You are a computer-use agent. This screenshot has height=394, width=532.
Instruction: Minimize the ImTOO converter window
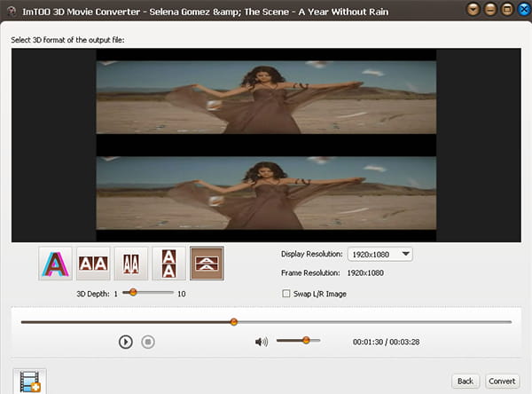(490, 10)
